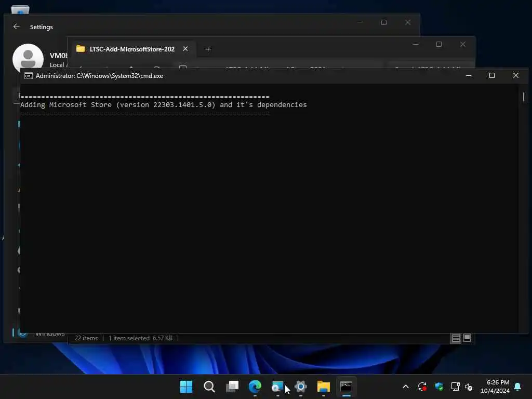Select the cmd.exe taskbar icon
Screen dimensions: 532x399
pyautogui.click(x=346, y=387)
